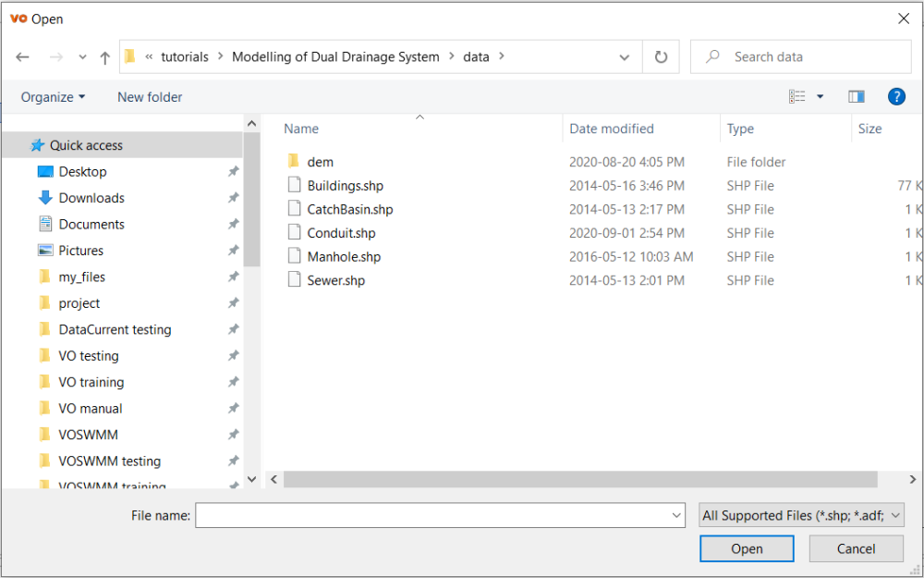Expand the address bar history dropdown
This screenshot has height=578, width=924.
pos(626,57)
